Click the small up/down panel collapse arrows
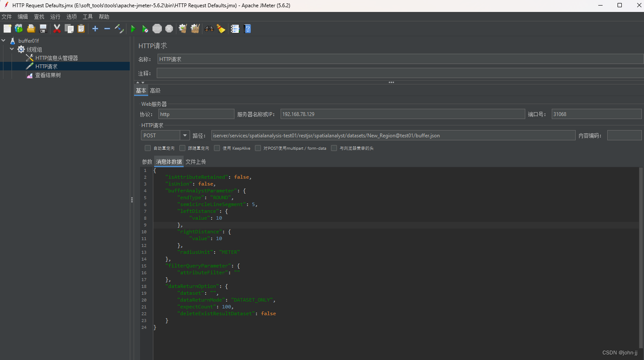The image size is (644, 360). point(140,82)
